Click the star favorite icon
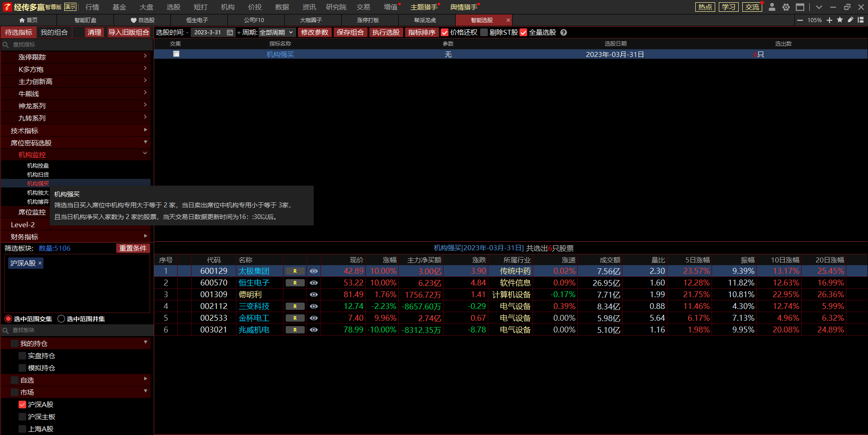Viewport: 868px width, 435px height. [840, 20]
